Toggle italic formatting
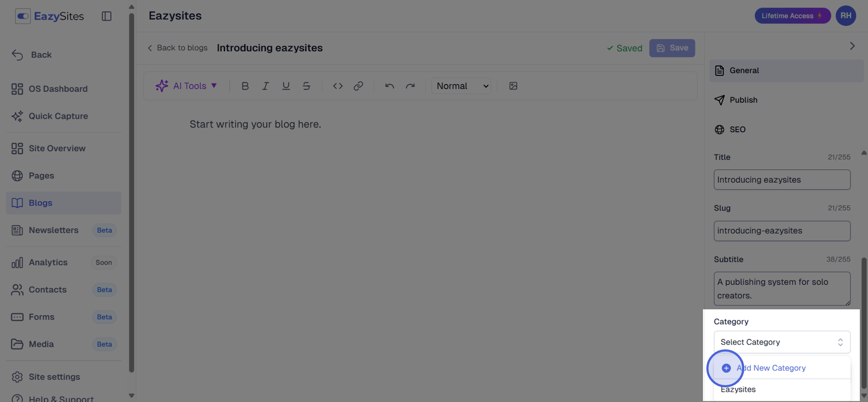 265,86
